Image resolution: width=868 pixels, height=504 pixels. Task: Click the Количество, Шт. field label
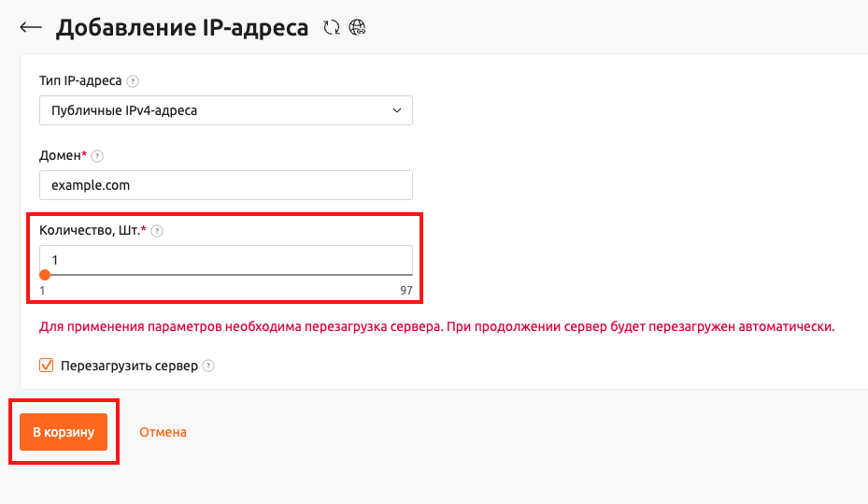[92, 231]
